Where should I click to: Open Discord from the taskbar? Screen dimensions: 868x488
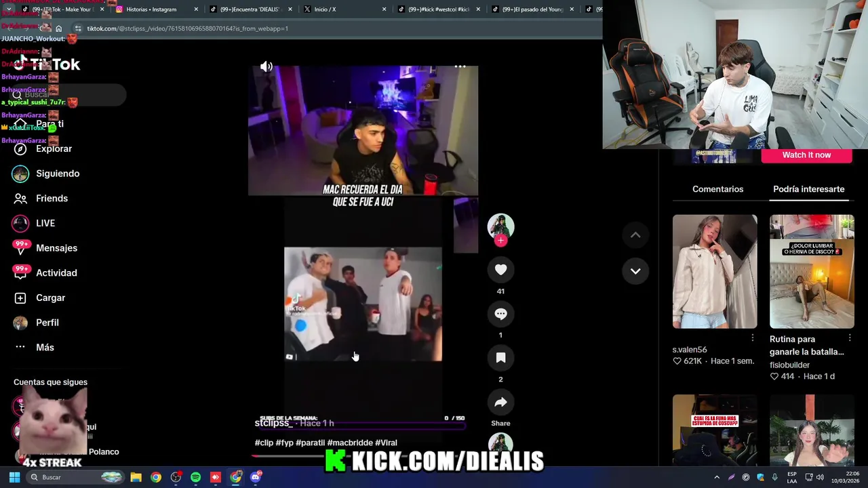256,477
